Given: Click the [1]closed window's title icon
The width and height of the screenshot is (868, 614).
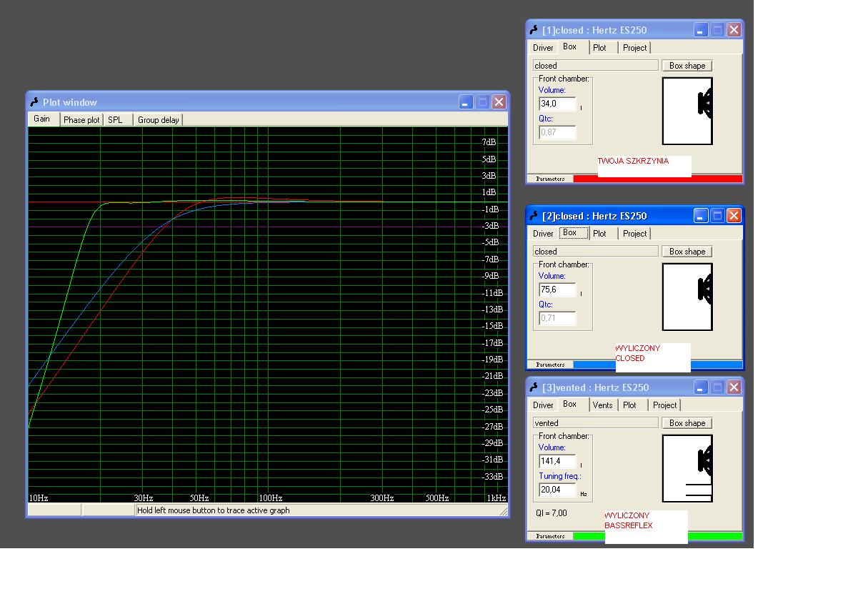Looking at the screenshot, I should pyautogui.click(x=534, y=30).
